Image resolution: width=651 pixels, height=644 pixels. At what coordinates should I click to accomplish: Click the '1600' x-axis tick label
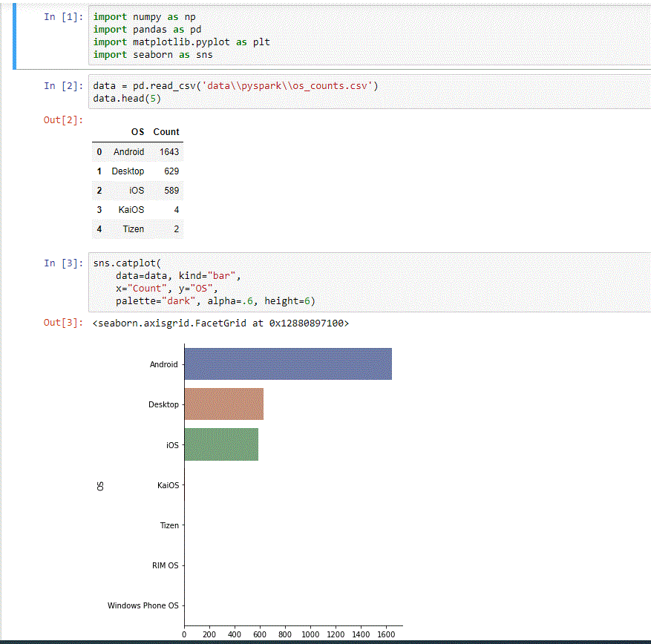pos(386,634)
